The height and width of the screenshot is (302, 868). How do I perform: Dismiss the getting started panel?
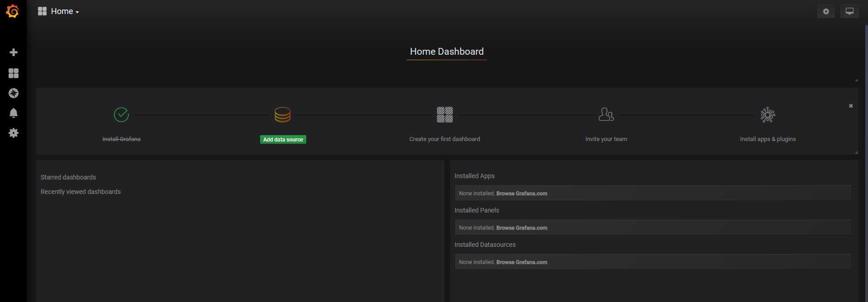[x=851, y=106]
